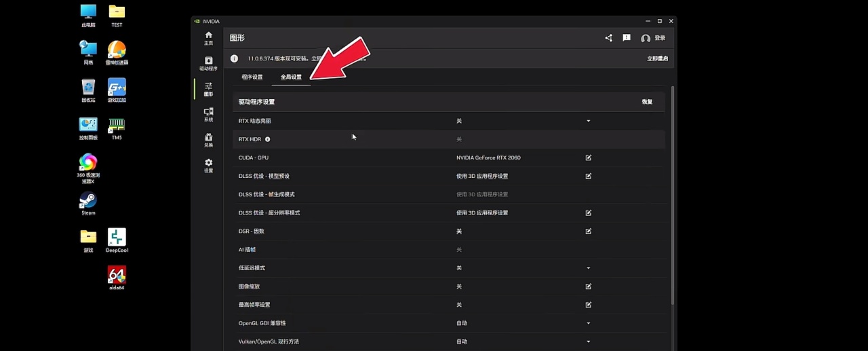
Task: Click the '自动' value for OpenGL GDI 兼容性
Action: point(461,322)
